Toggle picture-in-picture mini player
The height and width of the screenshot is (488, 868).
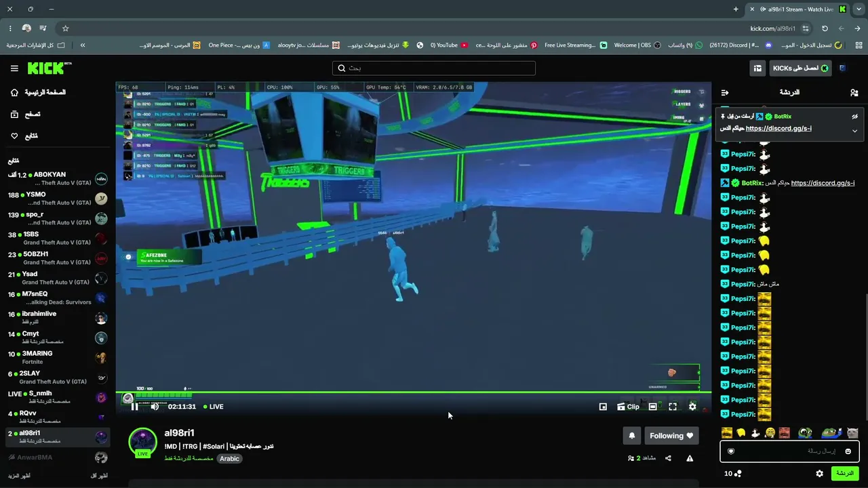tap(603, 407)
